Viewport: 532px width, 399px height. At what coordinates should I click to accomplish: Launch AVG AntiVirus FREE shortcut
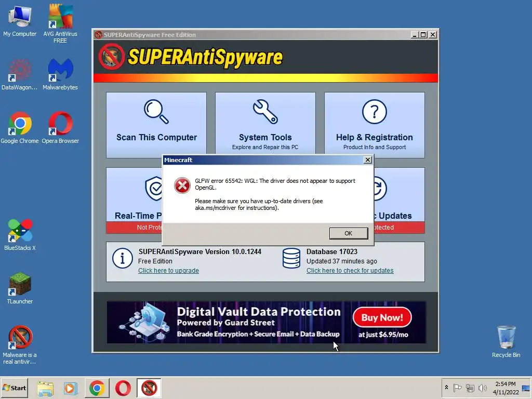60,24
